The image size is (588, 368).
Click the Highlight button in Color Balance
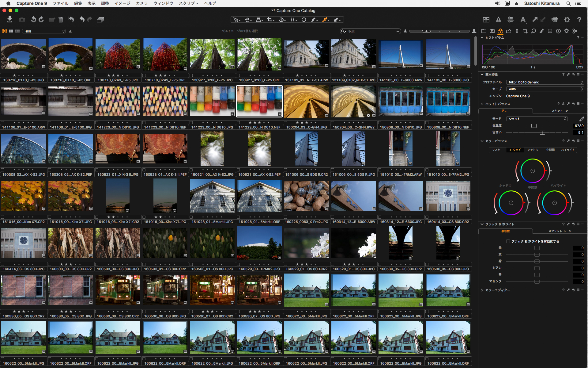[x=568, y=150]
